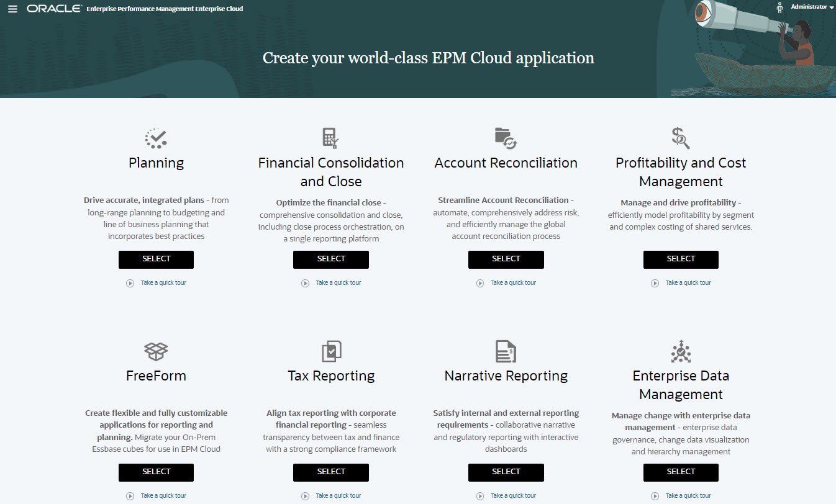Select the Planning module icon
The image size is (836, 504).
tap(156, 138)
